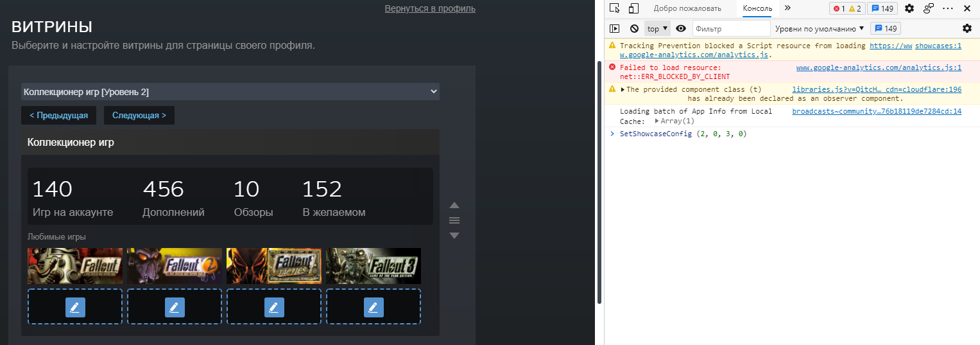Open console settings gear icon
Image resolution: width=980 pixels, height=345 pixels.
tap(967, 28)
